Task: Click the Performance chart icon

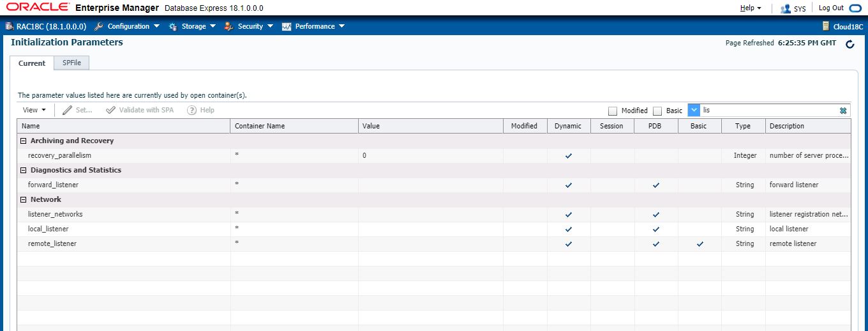Action: [x=287, y=26]
